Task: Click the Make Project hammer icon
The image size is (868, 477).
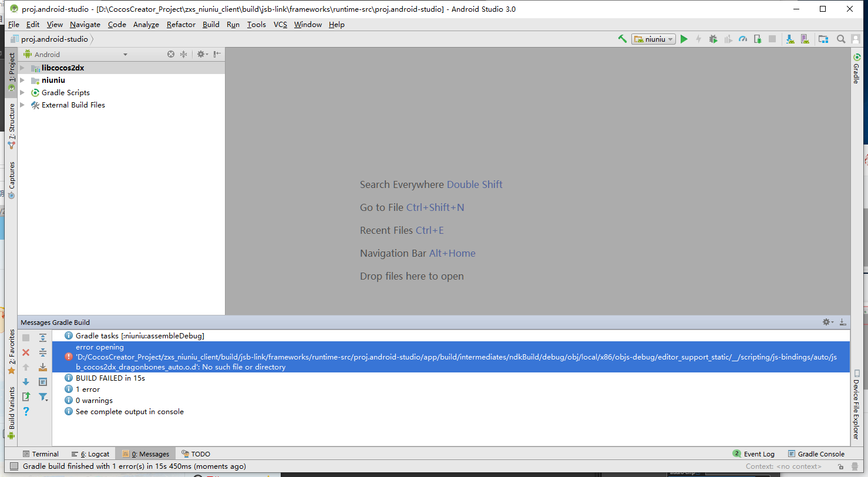Action: (x=623, y=39)
